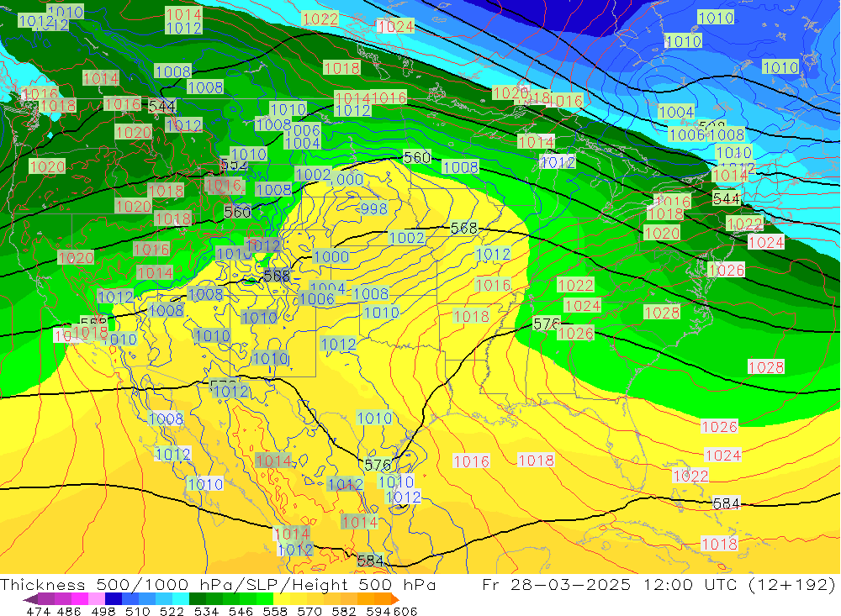Click the 570 legend value
841x616 pixels.
[x=309, y=611]
